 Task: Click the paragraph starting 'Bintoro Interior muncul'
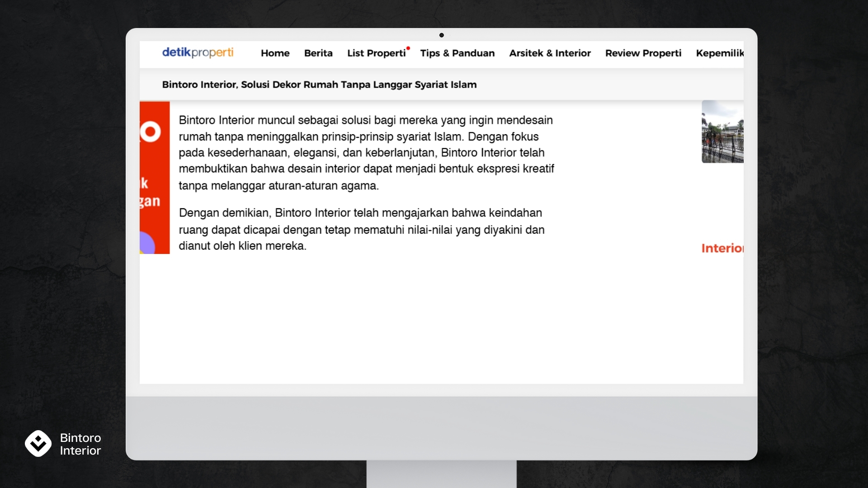(x=366, y=153)
